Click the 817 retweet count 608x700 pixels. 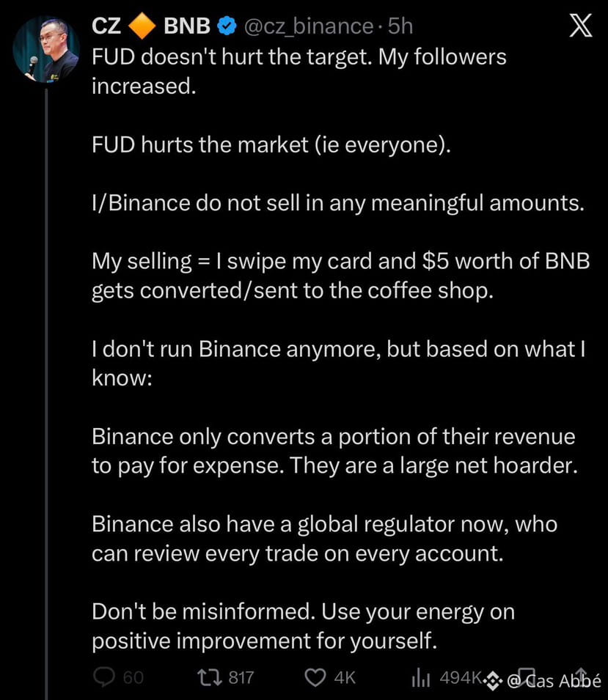click(x=241, y=678)
